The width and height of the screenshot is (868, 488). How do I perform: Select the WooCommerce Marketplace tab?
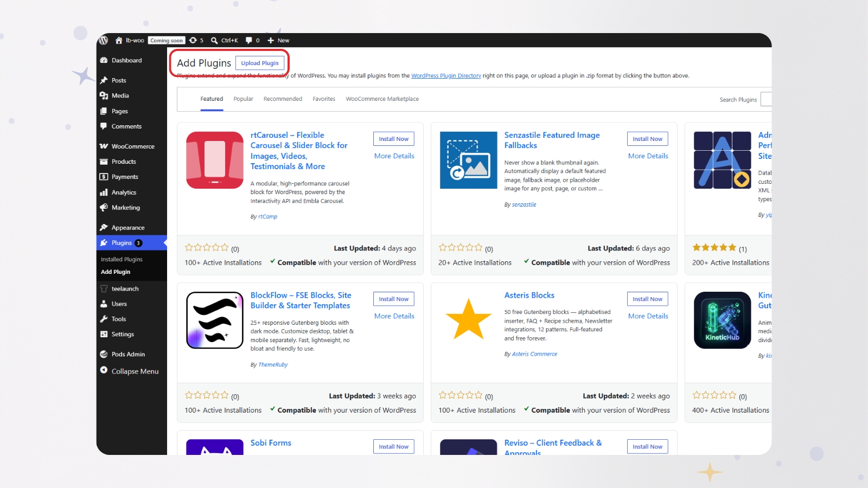[382, 99]
